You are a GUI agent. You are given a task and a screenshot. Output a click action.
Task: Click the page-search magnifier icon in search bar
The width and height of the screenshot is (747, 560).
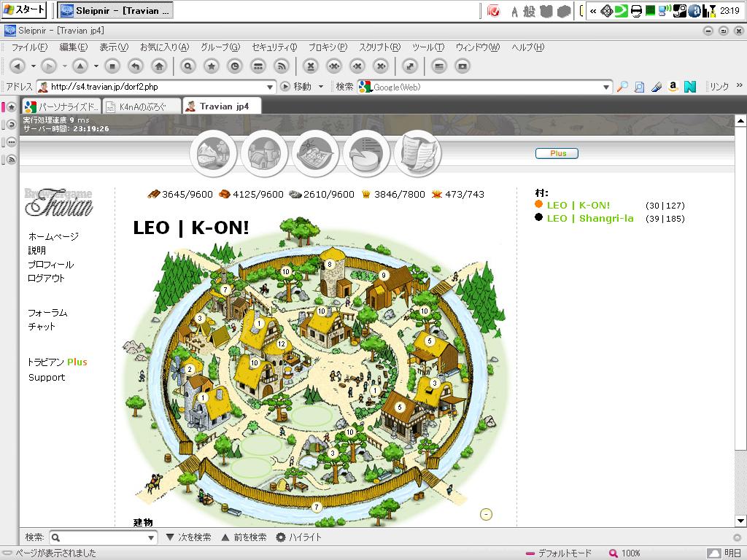tap(639, 87)
